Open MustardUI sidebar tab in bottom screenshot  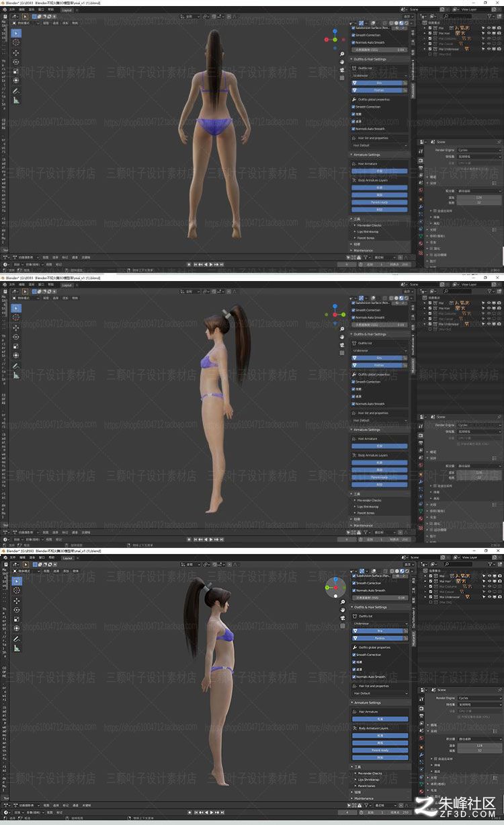[413, 639]
